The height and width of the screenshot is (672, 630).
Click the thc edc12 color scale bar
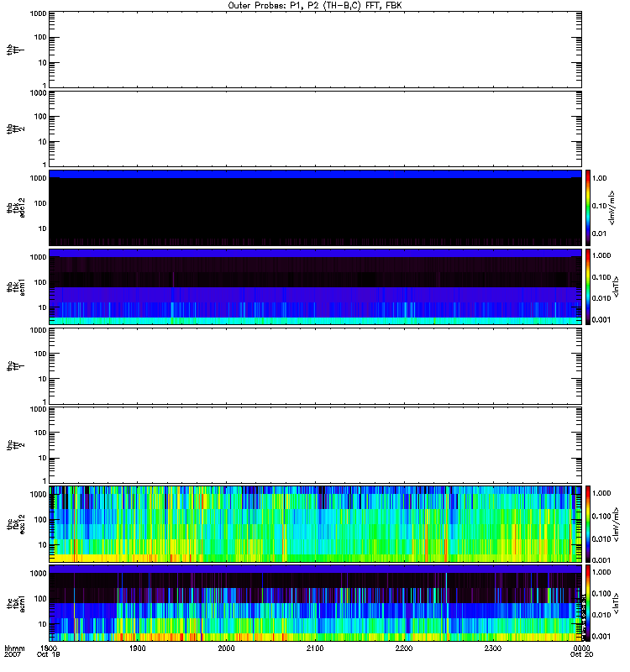(589, 524)
